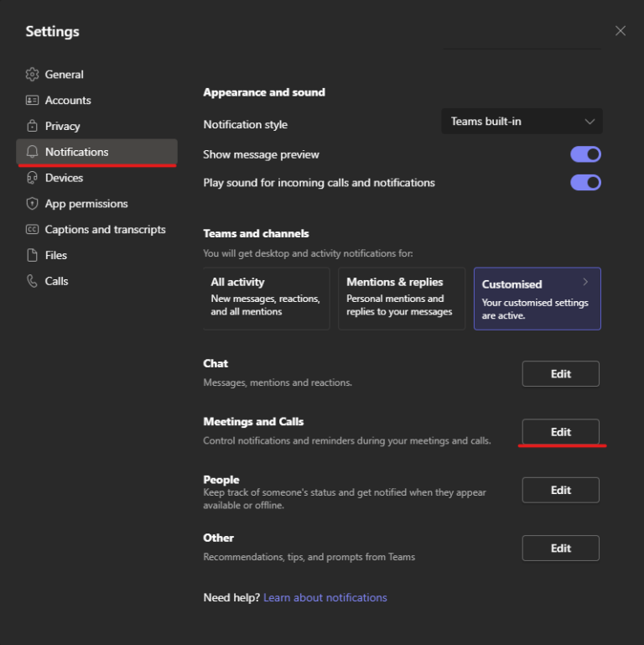Click Edit for People notifications
644x645 pixels.
pos(560,491)
